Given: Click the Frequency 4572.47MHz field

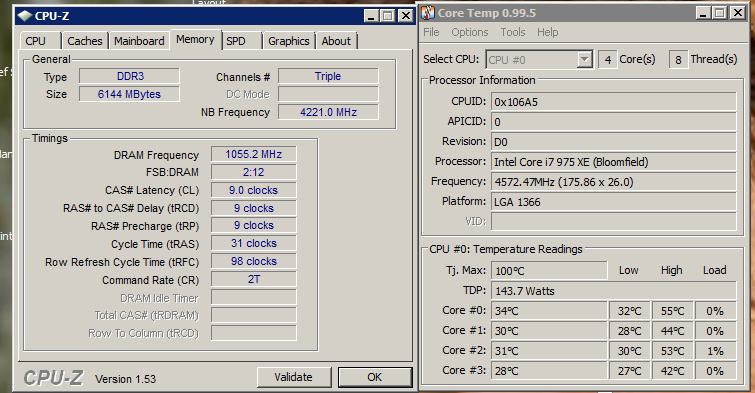Looking at the screenshot, I should [613, 182].
